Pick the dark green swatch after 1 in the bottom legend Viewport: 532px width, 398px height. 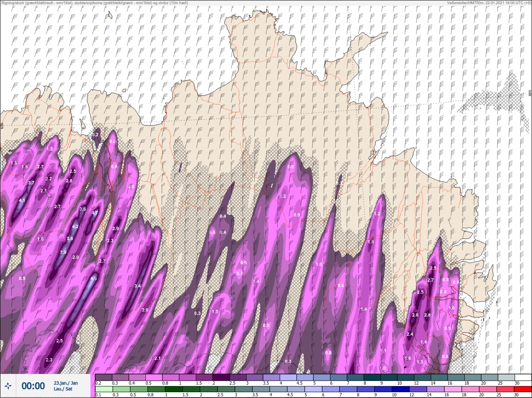pyautogui.click(x=174, y=389)
